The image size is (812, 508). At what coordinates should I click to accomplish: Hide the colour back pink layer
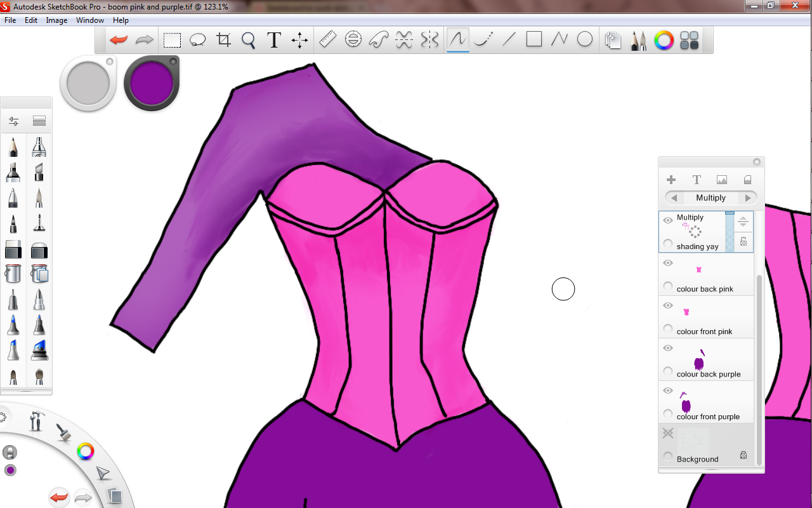[x=667, y=263]
